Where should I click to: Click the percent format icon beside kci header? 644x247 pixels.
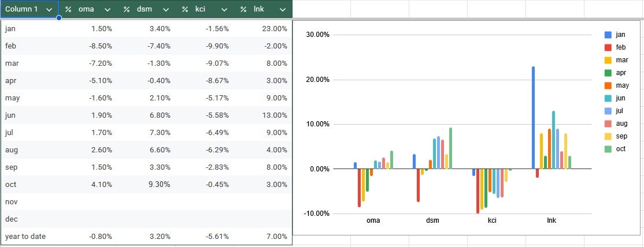click(185, 9)
